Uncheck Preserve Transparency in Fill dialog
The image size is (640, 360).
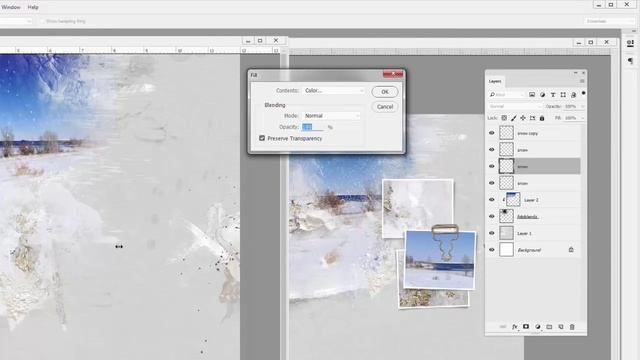pyautogui.click(x=262, y=138)
